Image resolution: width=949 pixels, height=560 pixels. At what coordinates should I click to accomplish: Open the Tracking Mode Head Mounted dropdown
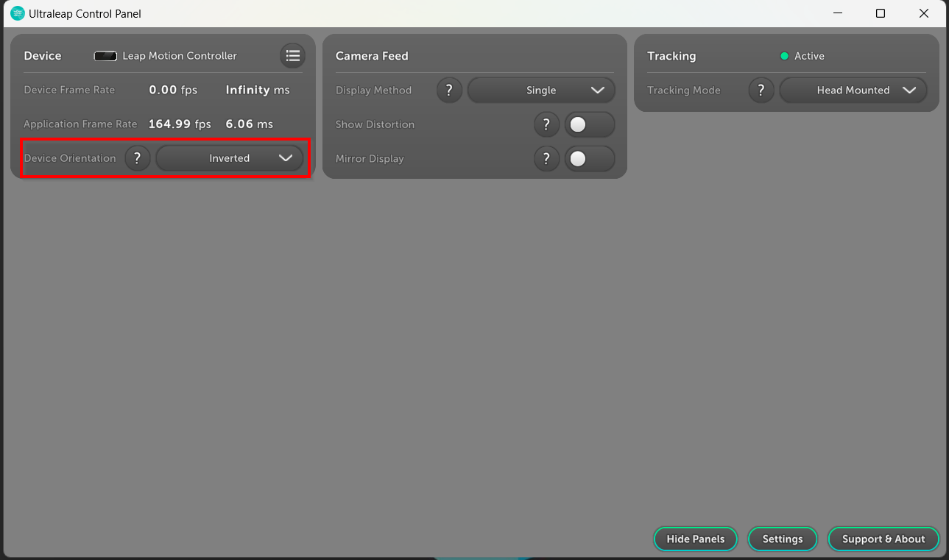tap(853, 91)
